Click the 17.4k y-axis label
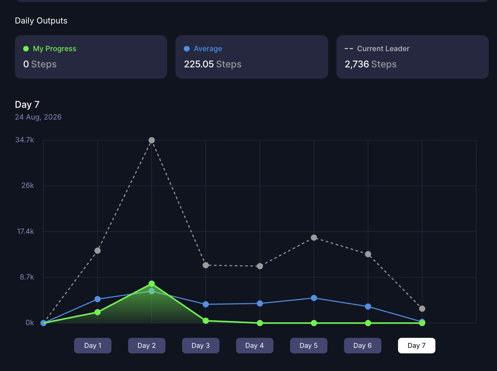Viewport: 497px width, 371px height. pyautogui.click(x=26, y=231)
